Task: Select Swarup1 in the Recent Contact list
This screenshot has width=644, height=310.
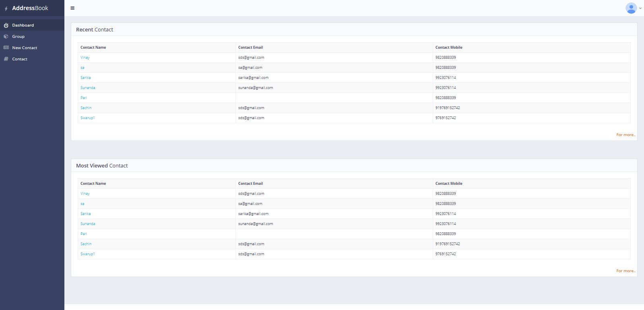Action: pos(87,118)
